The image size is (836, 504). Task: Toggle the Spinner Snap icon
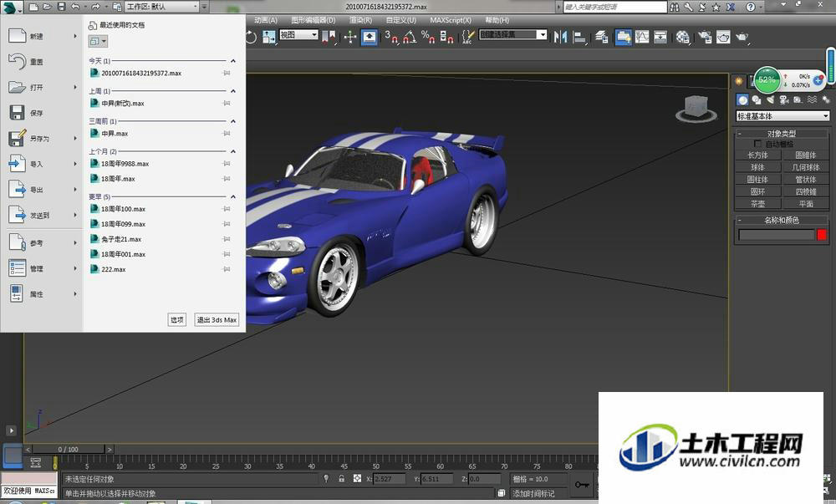[446, 37]
